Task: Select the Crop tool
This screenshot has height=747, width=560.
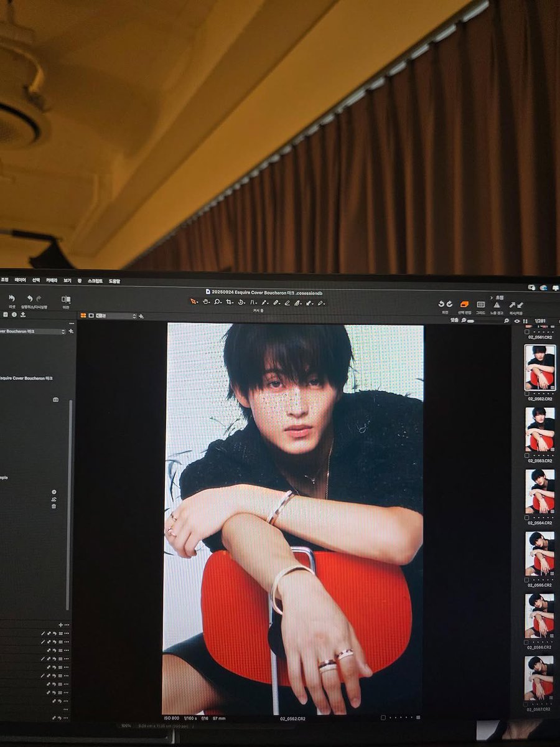Action: tap(228, 303)
